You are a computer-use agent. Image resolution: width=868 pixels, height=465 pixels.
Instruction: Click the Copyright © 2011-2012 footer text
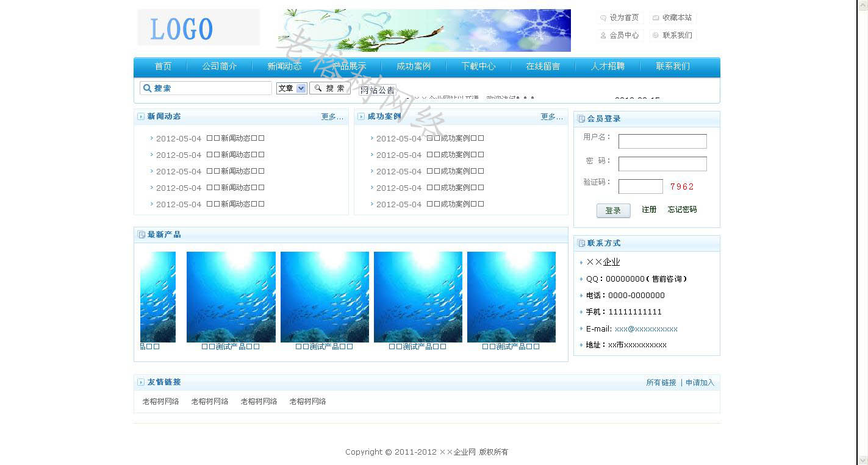tap(426, 452)
